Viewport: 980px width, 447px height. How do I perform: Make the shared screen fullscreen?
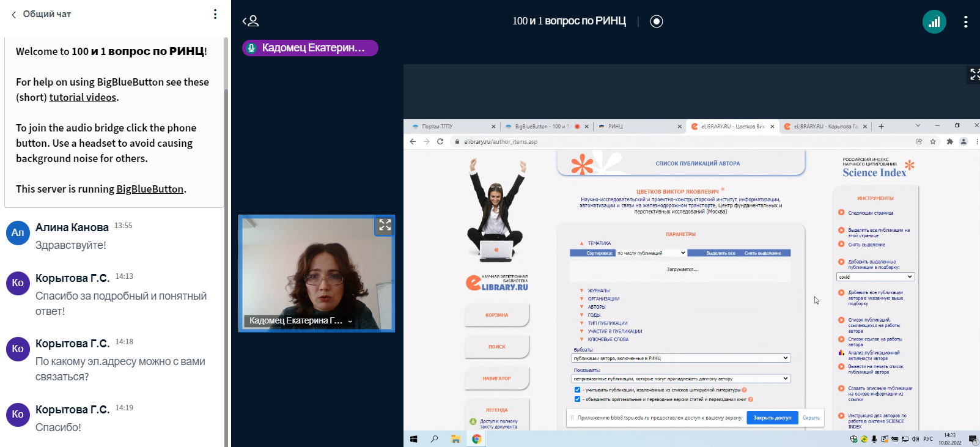(x=974, y=74)
